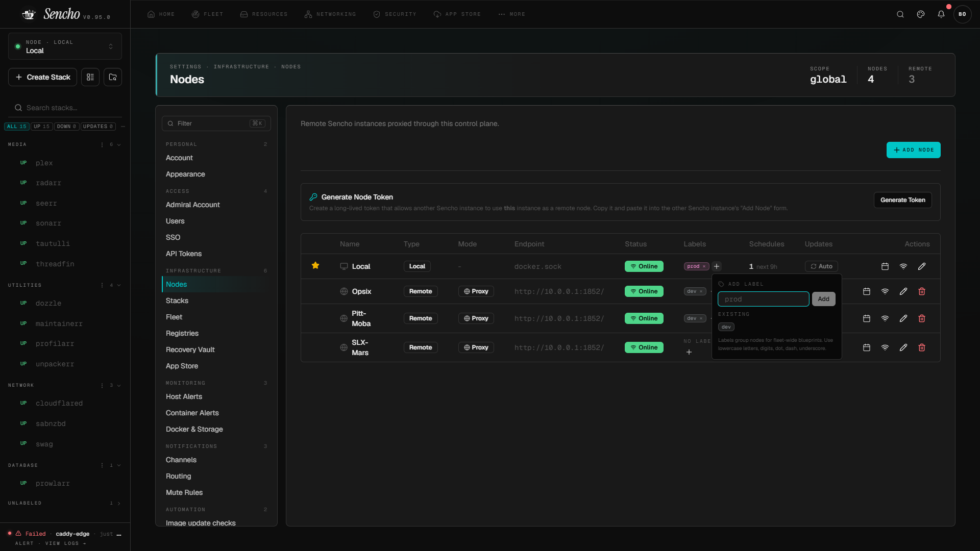Click the Add Node button

[913, 150]
